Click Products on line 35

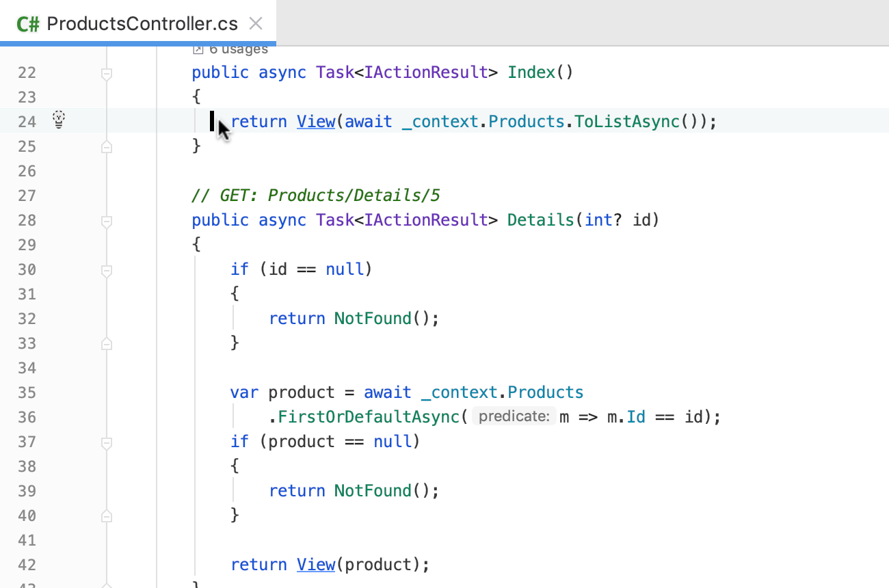tap(546, 392)
